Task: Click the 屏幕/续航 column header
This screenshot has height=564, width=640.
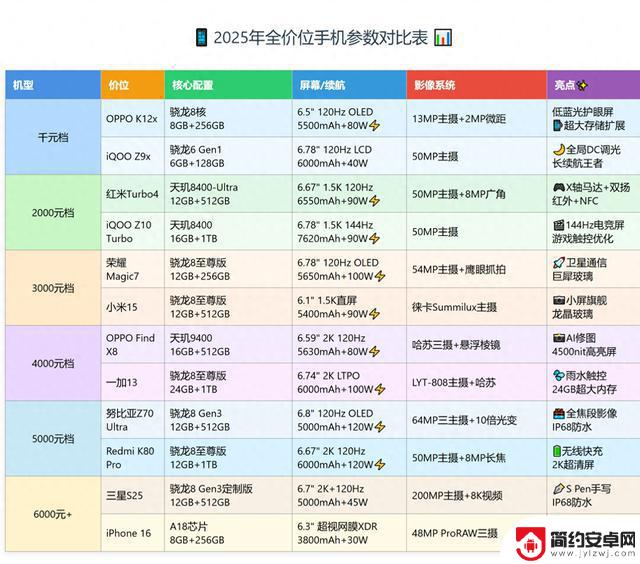Action: pos(349,85)
